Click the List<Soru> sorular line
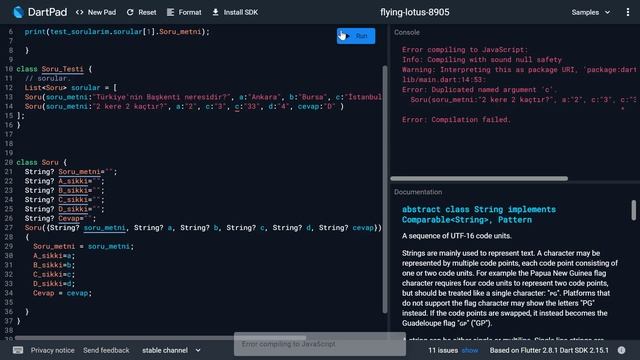Screen dimensions: 640x360 pos(71,88)
